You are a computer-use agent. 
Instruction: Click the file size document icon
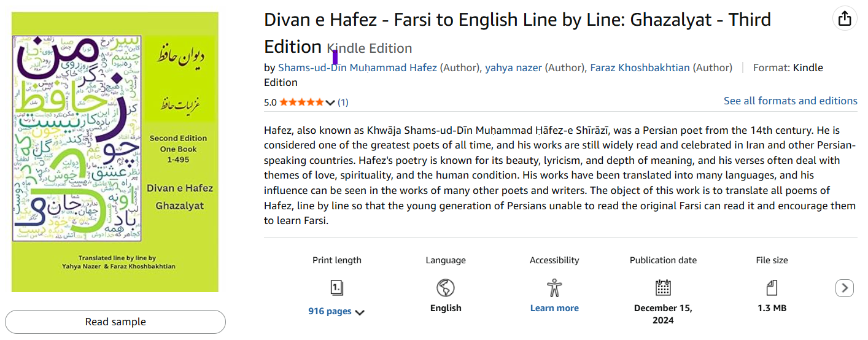(x=772, y=287)
